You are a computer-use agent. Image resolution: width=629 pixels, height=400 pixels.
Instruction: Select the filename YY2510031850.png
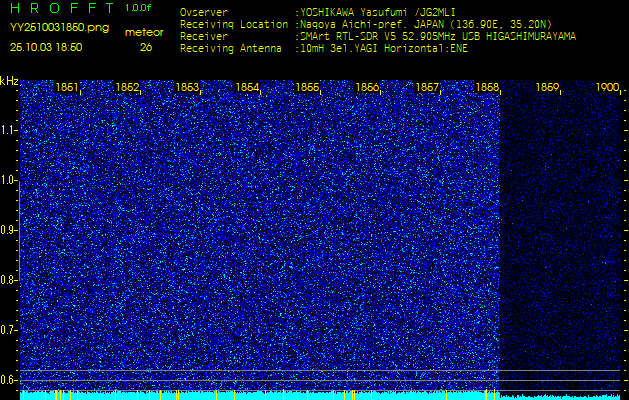(59, 28)
